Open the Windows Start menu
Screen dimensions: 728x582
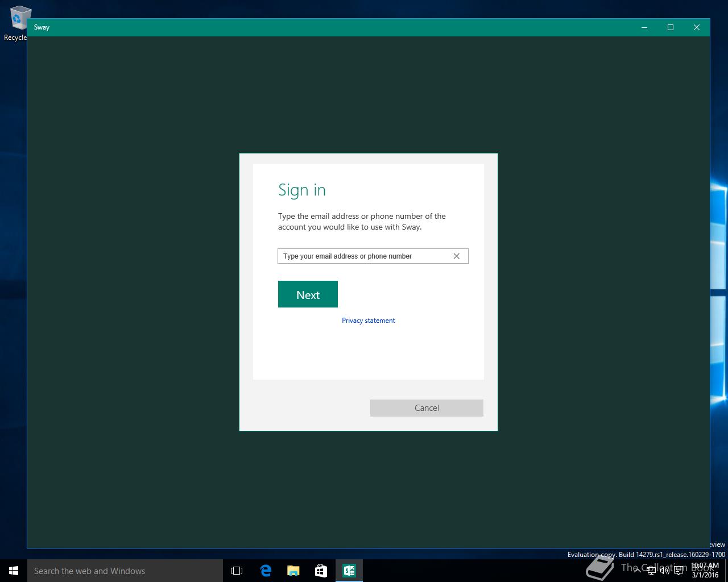[x=14, y=571]
